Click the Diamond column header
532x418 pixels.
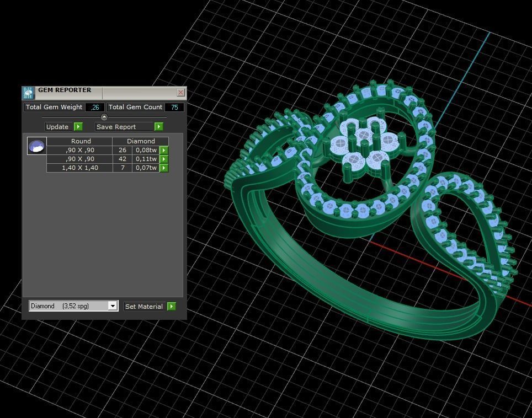141,141
